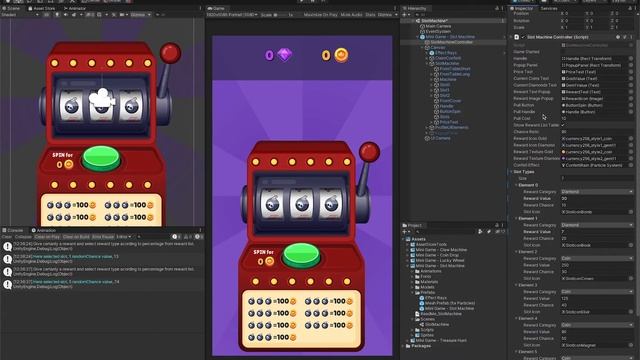Open the Scene view Gizmos dropdown
The image size is (640, 360).
click(141, 15)
